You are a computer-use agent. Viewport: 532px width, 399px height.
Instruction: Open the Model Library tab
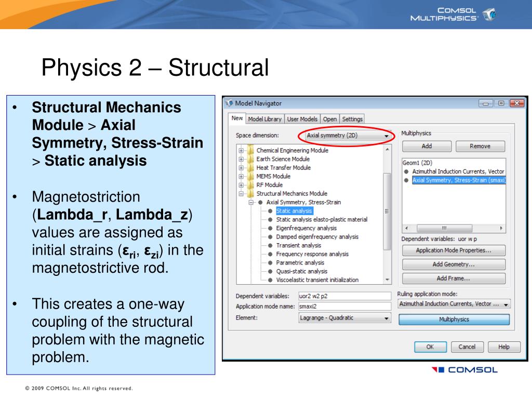coord(264,119)
